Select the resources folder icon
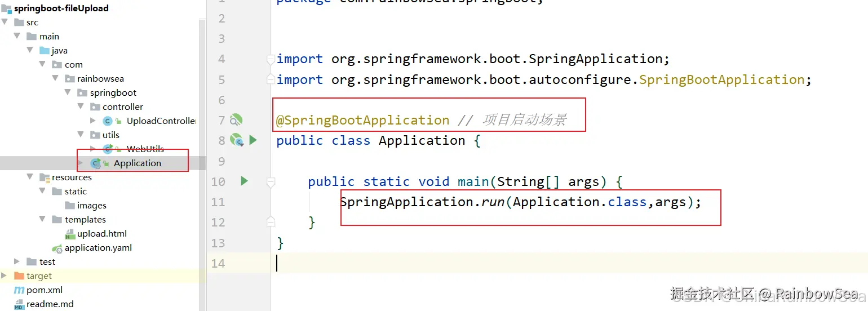 [x=44, y=177]
